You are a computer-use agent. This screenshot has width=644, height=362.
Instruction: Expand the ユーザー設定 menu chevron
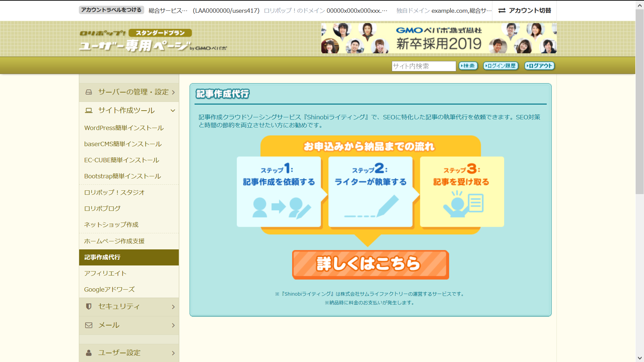(173, 353)
